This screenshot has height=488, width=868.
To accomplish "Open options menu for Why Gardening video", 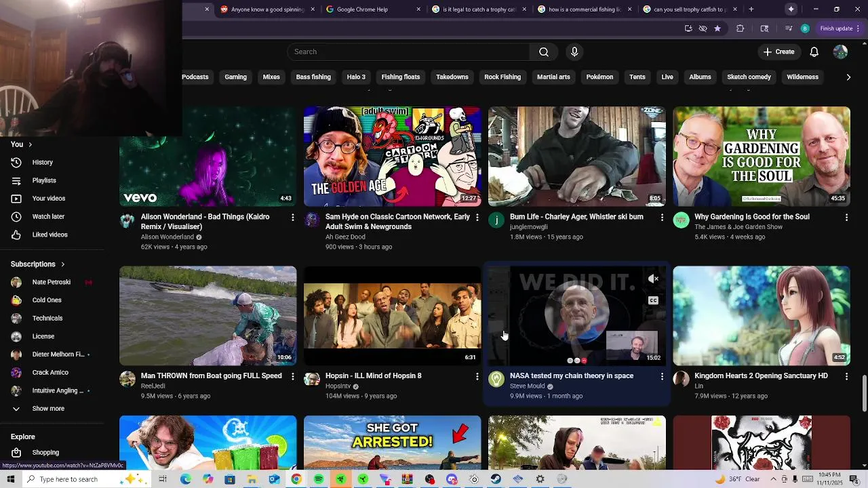I will 846,218.
